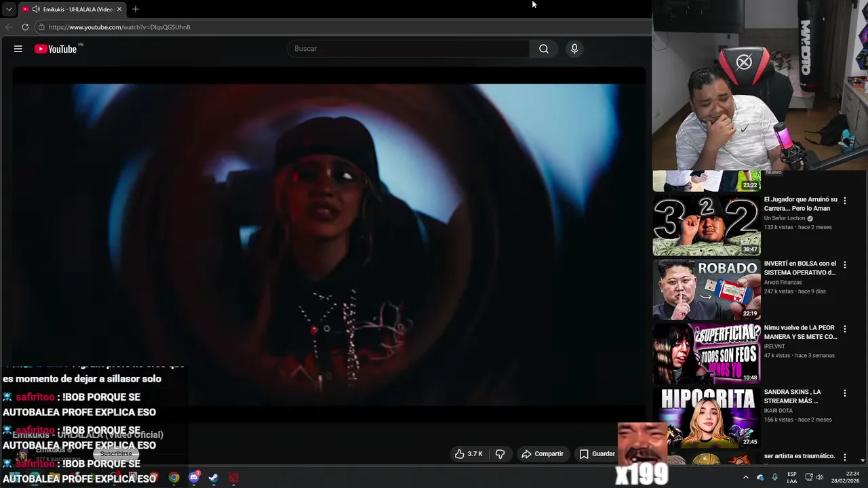Viewport: 868px width, 488px height.
Task: Close the Emikukis UHLALALA tab
Action: (119, 9)
